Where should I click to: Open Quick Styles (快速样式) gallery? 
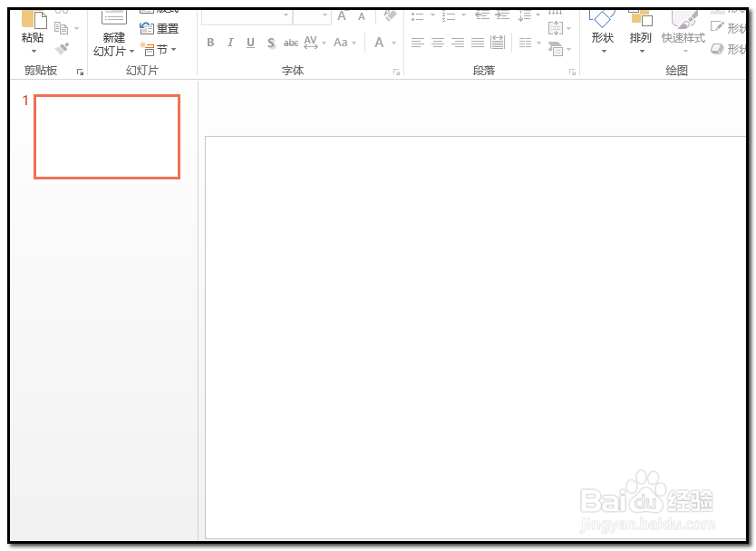click(x=683, y=32)
